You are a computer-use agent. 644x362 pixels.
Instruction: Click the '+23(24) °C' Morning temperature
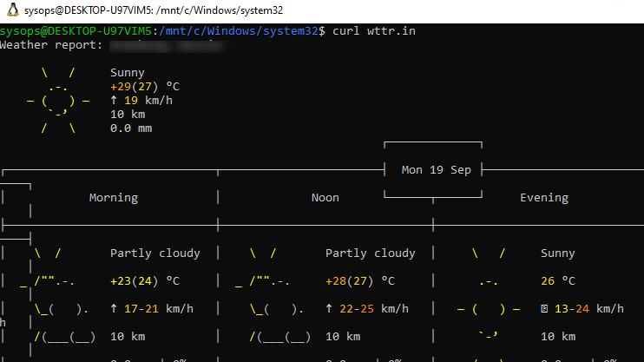(145, 281)
